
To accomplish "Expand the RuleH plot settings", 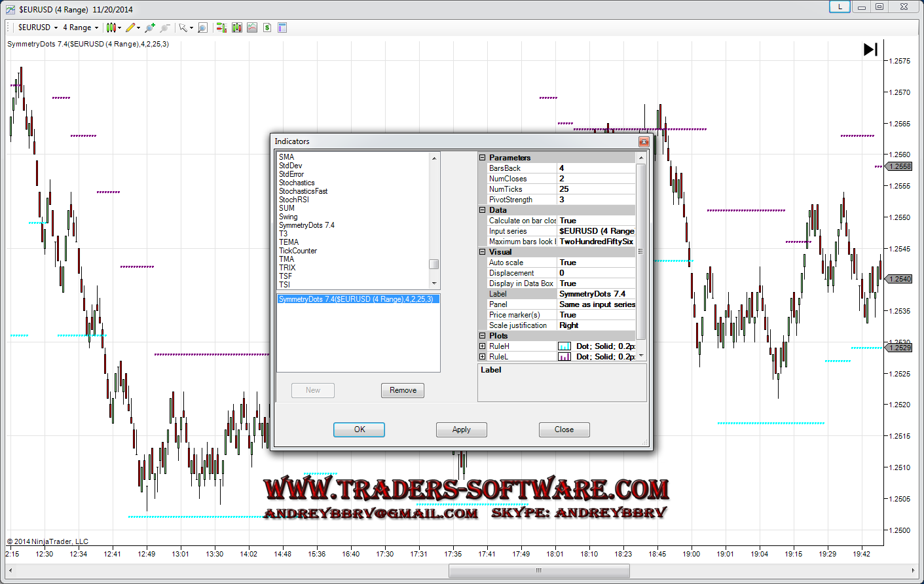I will click(483, 346).
